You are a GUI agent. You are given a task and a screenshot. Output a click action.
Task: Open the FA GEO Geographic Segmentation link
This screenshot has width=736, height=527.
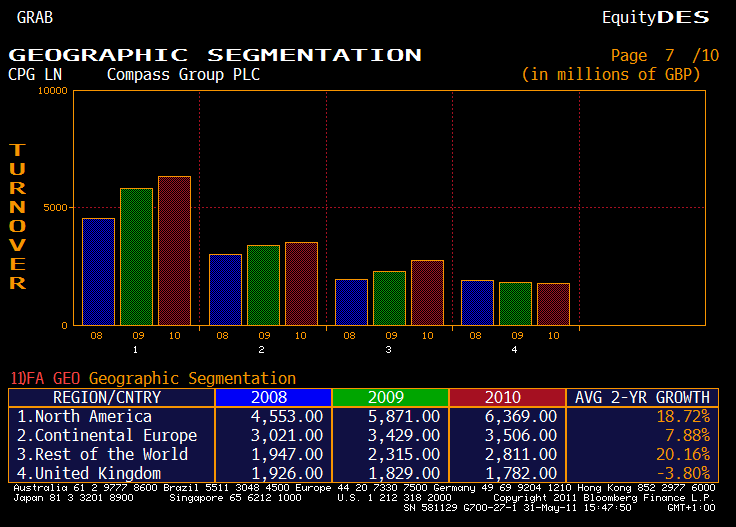pyautogui.click(x=153, y=379)
